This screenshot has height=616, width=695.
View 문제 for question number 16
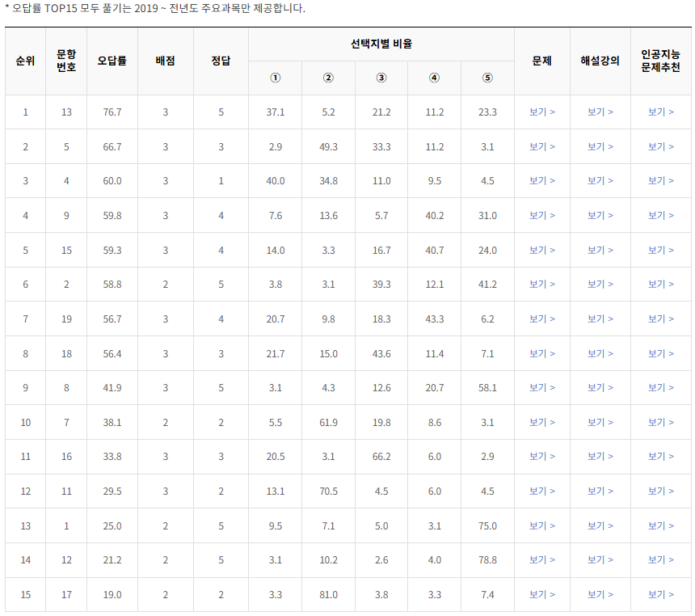(x=541, y=456)
